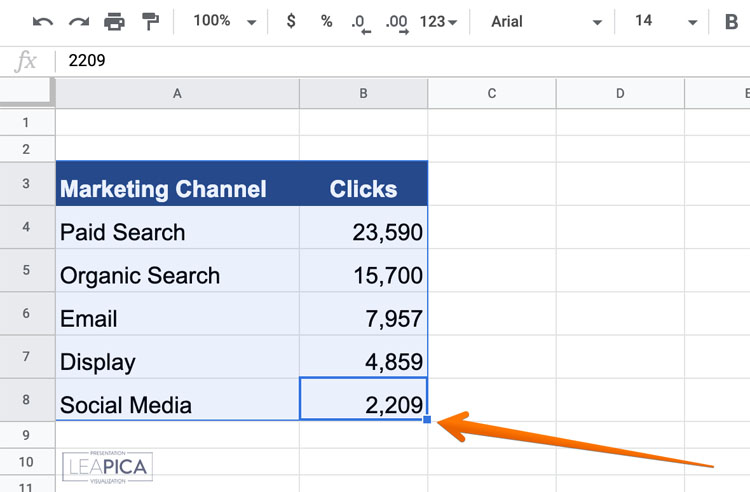
Task: Select row 2 header
Action: 26,149
